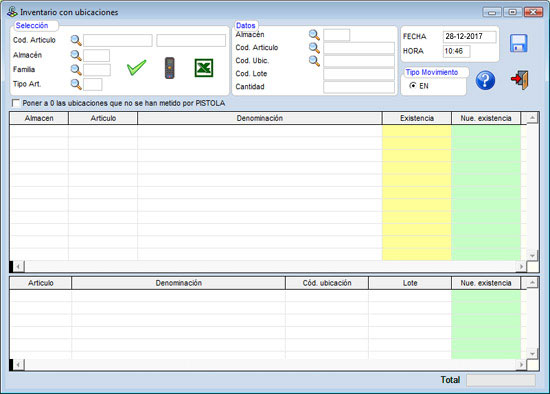Close the Inventario con ubicaciones window
The width and height of the screenshot is (550, 394).
pos(533,12)
